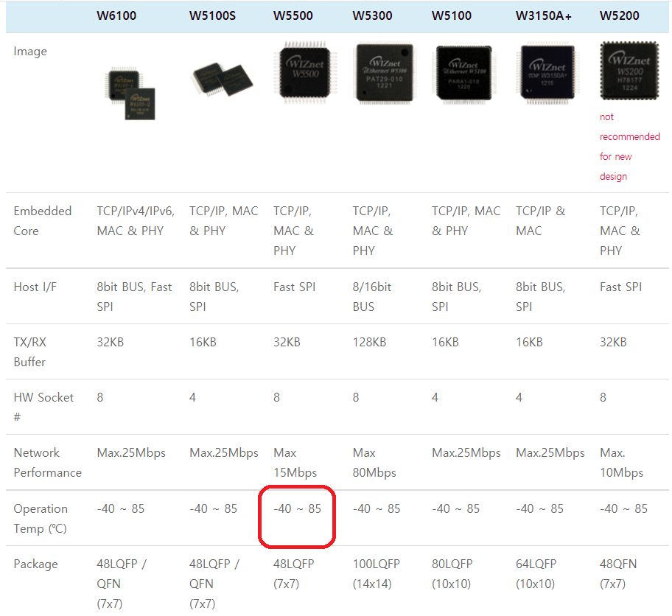Click W5300's HW socket count '8'
The width and height of the screenshot is (672, 616).
point(356,397)
